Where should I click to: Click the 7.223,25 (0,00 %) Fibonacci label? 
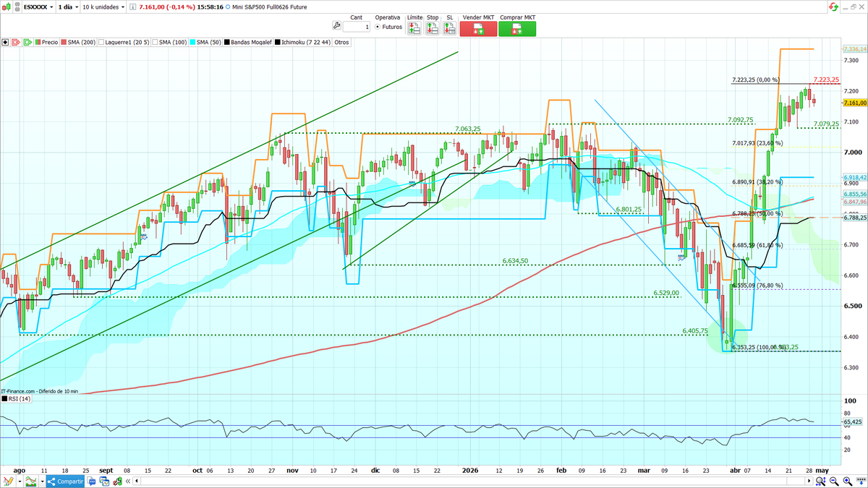[x=756, y=80]
